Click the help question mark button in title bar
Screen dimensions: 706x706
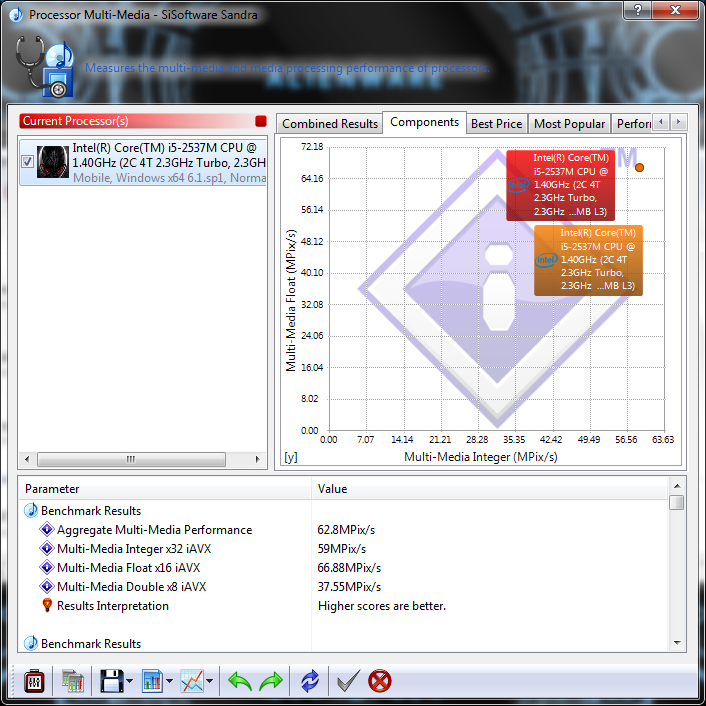637,10
